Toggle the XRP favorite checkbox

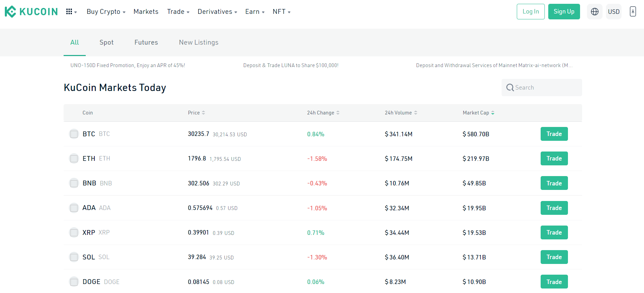pyautogui.click(x=74, y=232)
